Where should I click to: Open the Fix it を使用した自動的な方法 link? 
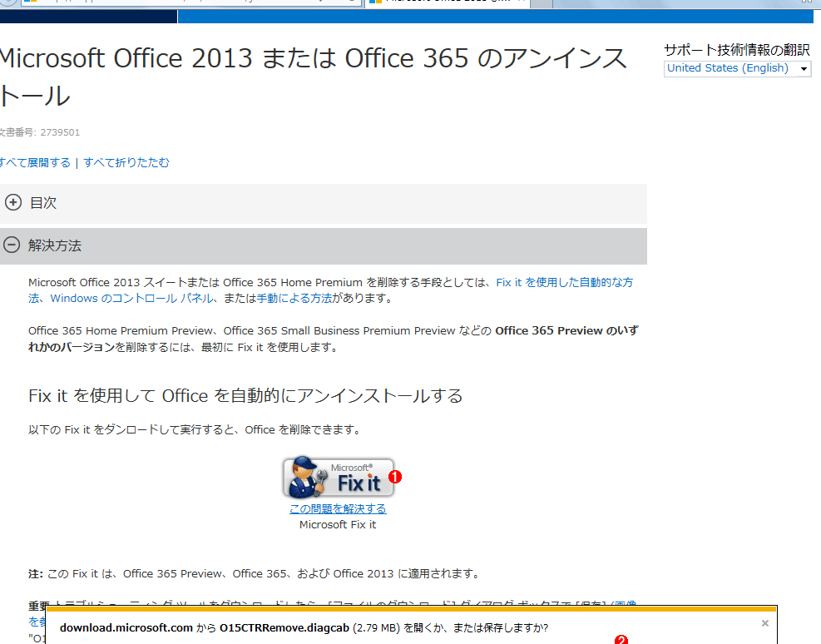click(564, 283)
